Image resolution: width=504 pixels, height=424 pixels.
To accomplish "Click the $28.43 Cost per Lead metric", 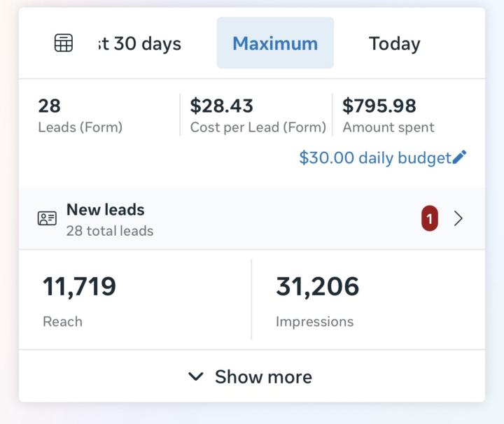I will pos(258,115).
